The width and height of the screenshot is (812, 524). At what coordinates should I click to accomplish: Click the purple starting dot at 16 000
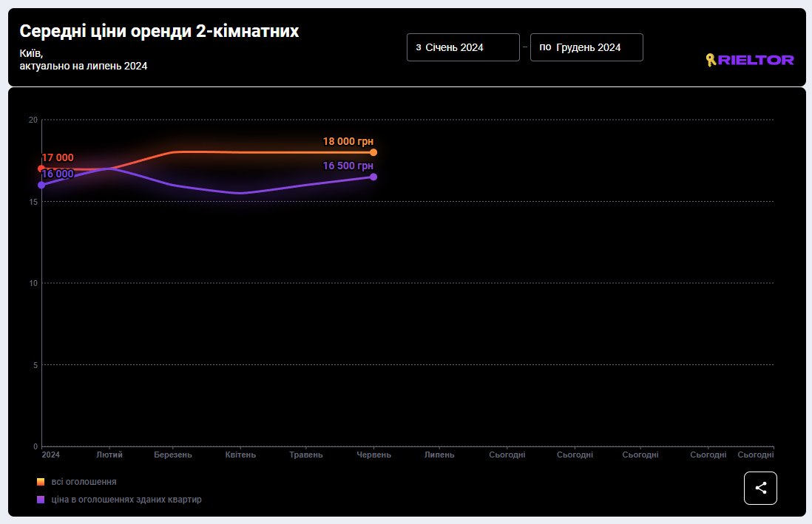pos(41,185)
